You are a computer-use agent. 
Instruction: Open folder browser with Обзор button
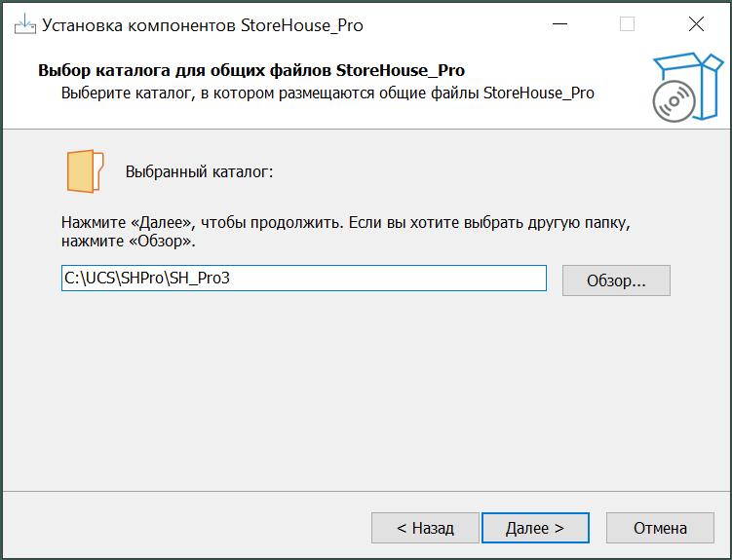pyautogui.click(x=616, y=280)
